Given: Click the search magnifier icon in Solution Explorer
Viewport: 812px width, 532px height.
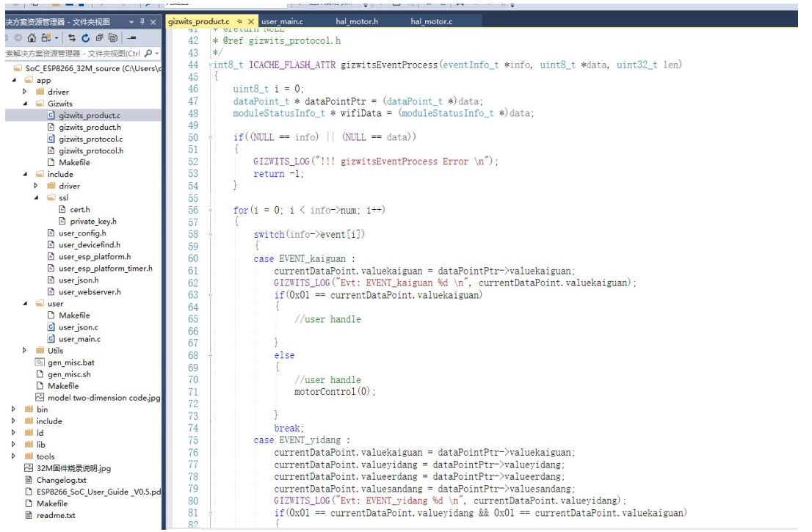Looking at the screenshot, I should point(148,54).
